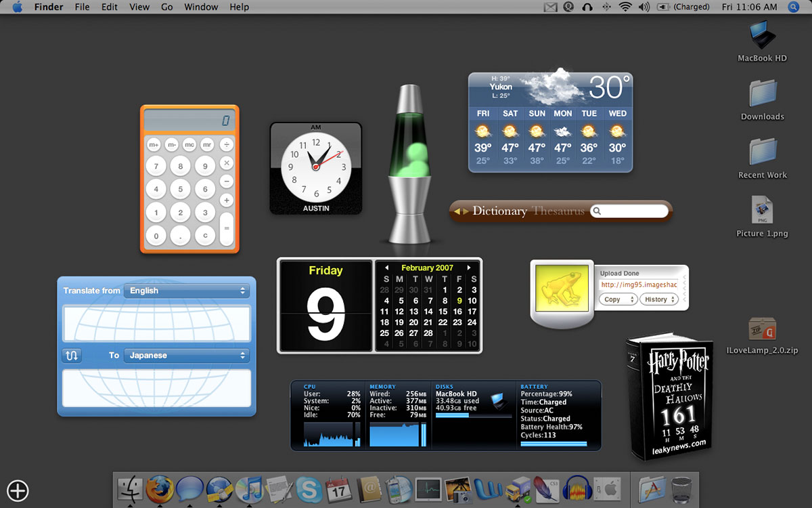Image resolution: width=812 pixels, height=508 pixels.
Task: Click calculator key 7
Action: pos(156,166)
